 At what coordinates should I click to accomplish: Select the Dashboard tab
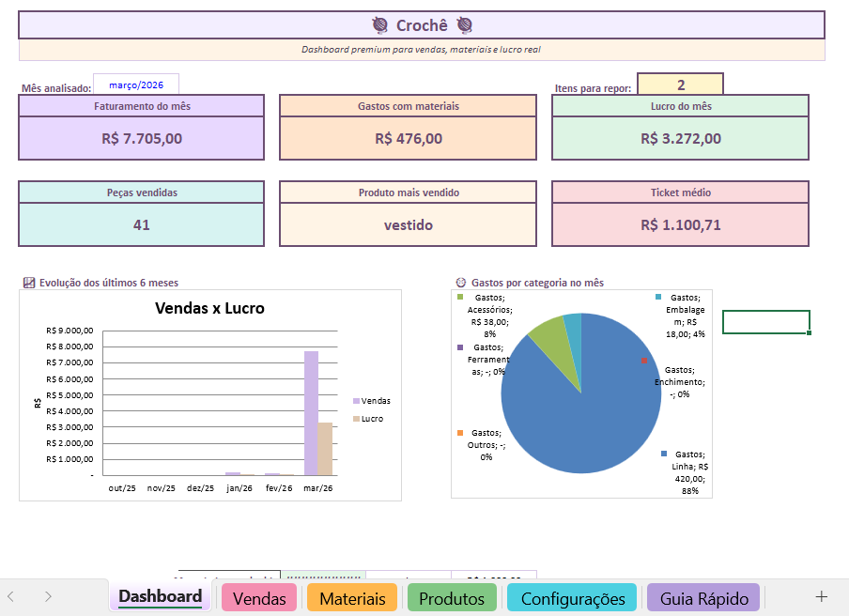(x=161, y=596)
